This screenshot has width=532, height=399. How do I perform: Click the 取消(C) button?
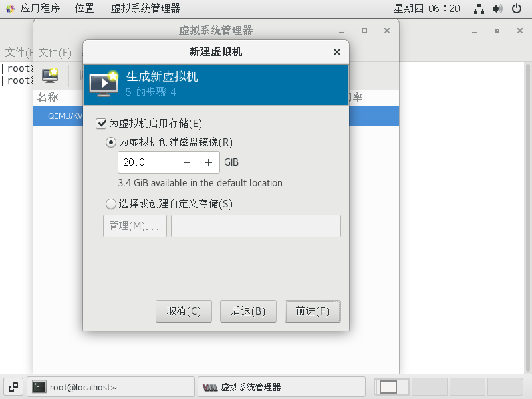[x=184, y=311]
